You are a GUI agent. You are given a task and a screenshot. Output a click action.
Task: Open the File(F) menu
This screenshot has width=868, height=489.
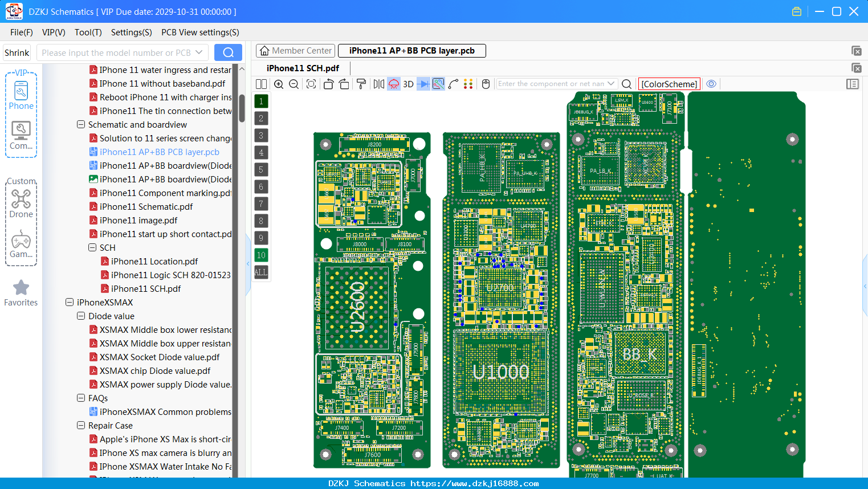click(x=22, y=32)
